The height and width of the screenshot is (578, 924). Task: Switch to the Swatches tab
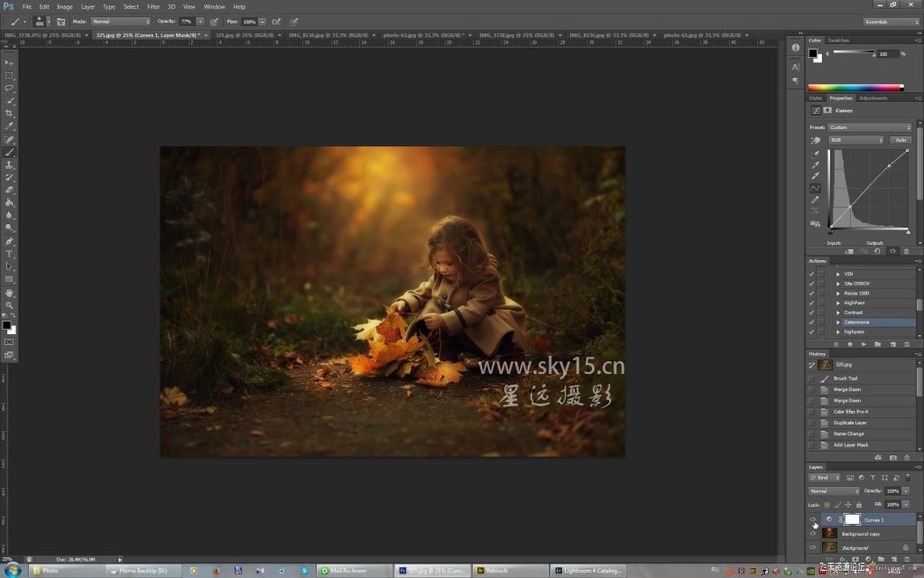[x=838, y=40]
